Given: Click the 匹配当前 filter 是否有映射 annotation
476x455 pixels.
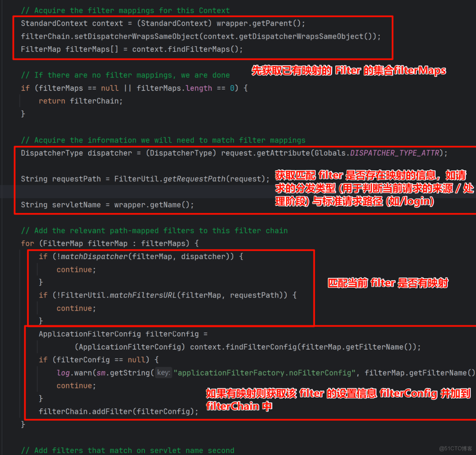Looking at the screenshot, I should (x=387, y=283).
